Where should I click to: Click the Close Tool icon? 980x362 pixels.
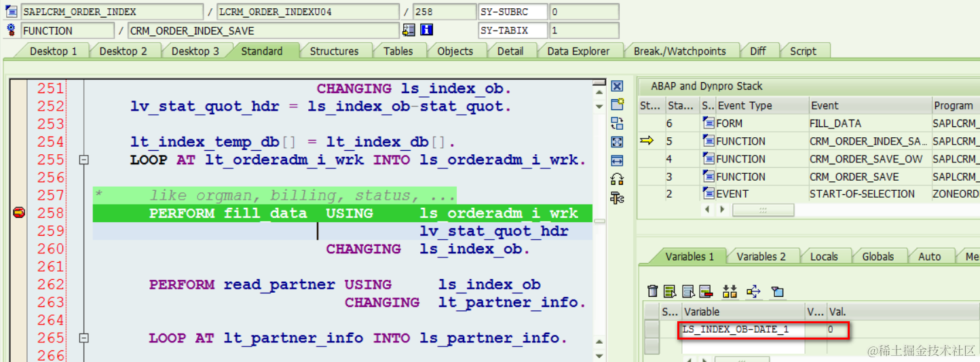pos(617,86)
